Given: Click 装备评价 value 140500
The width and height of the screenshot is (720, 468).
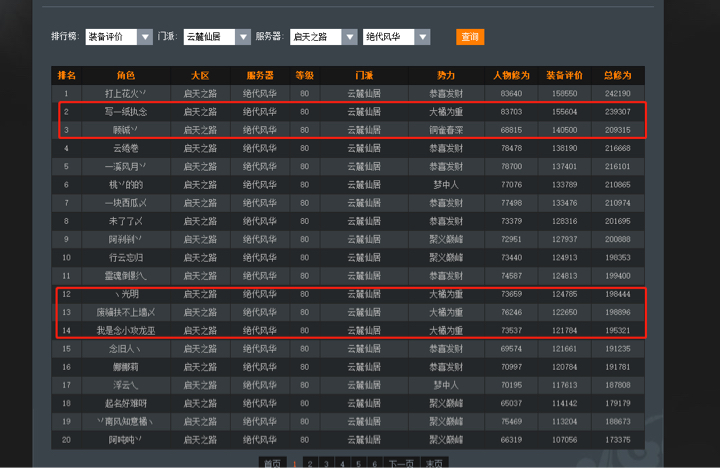Looking at the screenshot, I should (564, 130).
